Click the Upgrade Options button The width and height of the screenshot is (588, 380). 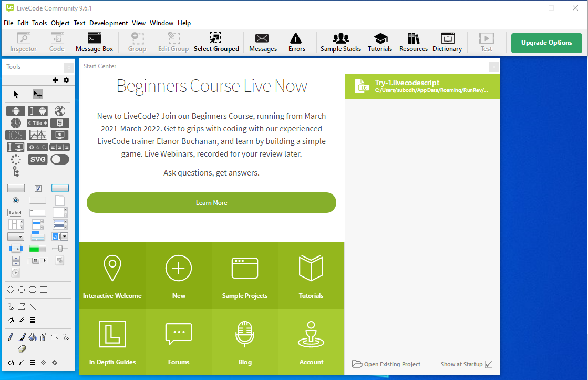tap(546, 43)
